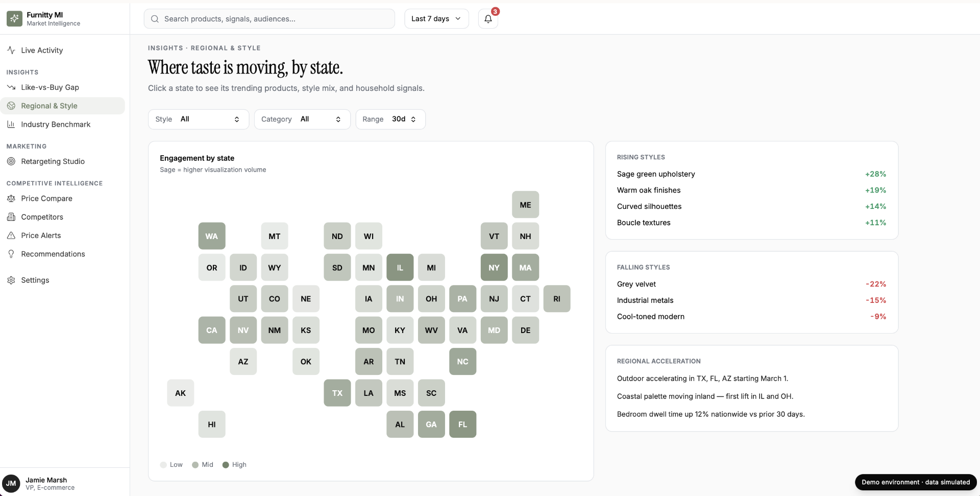980x496 pixels.
Task: Select the MT state tile
Action: pyautogui.click(x=275, y=236)
